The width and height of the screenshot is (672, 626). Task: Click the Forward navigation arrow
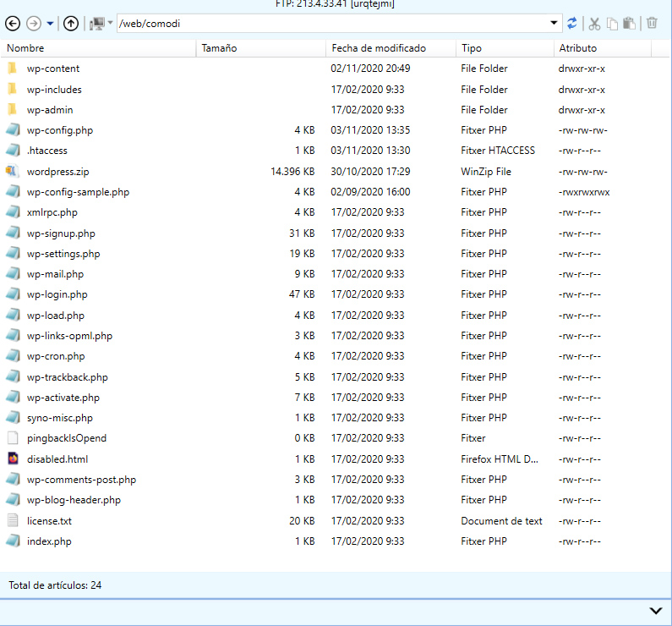(x=34, y=24)
